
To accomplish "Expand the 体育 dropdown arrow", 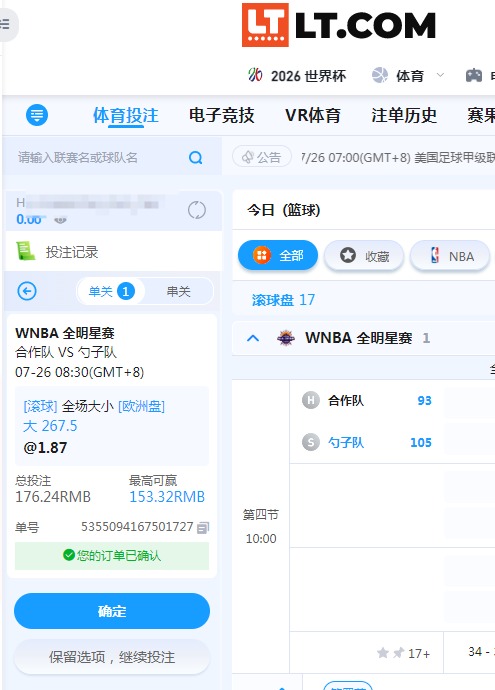I will tap(440, 75).
